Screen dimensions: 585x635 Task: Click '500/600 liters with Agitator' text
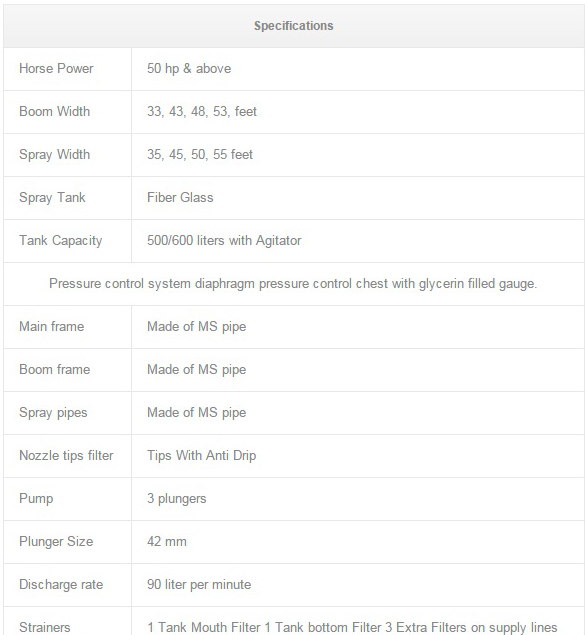click(224, 241)
